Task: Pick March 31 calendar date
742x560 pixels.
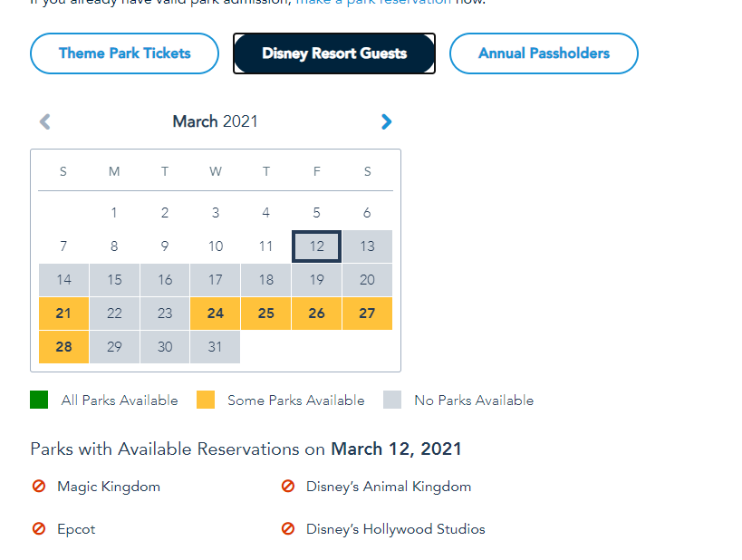Action: 216,347
